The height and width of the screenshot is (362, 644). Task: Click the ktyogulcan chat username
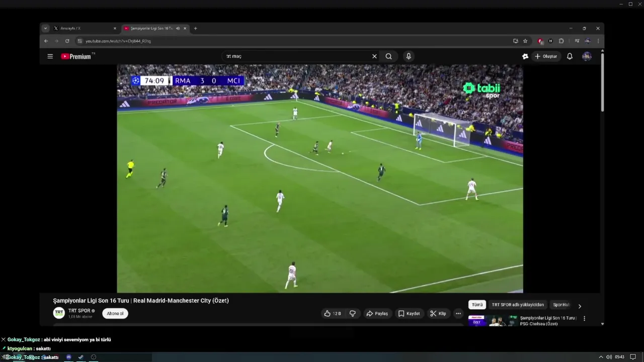20,348
